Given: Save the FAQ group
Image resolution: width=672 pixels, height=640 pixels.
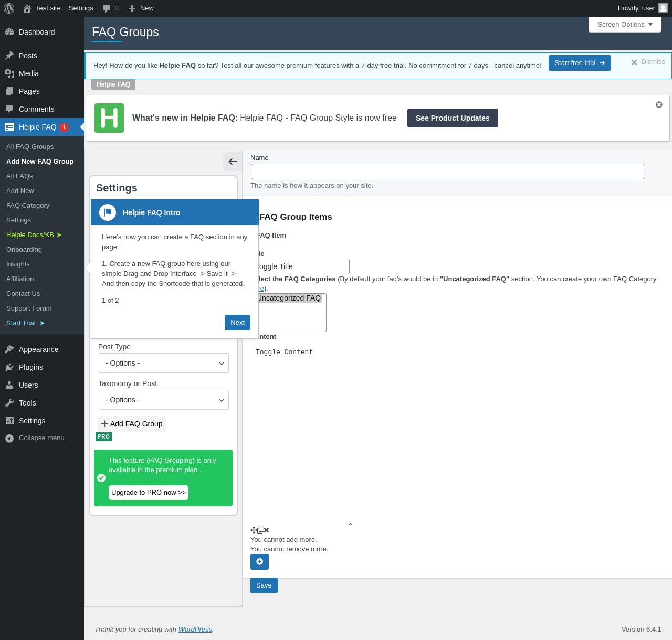Looking at the screenshot, I should pyautogui.click(x=264, y=585).
